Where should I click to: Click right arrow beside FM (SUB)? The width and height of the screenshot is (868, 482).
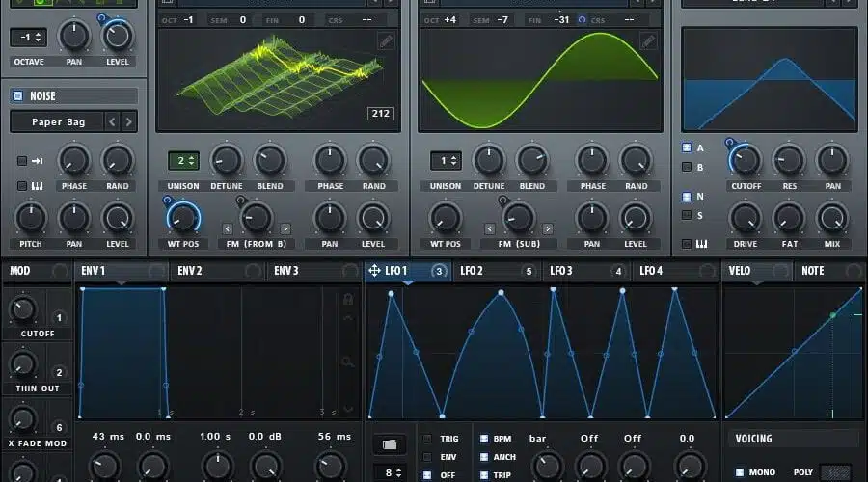tap(548, 228)
